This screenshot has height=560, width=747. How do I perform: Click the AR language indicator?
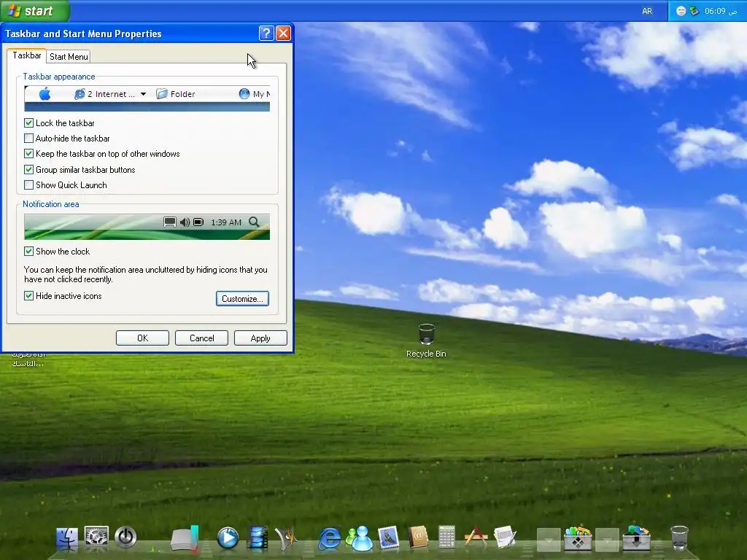(x=647, y=11)
